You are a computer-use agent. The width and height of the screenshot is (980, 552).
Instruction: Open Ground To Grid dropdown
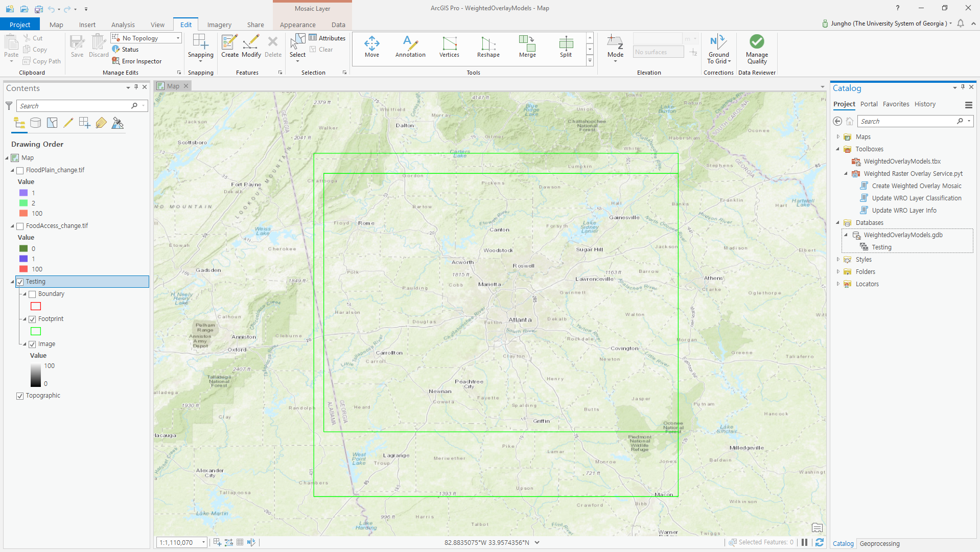[719, 49]
